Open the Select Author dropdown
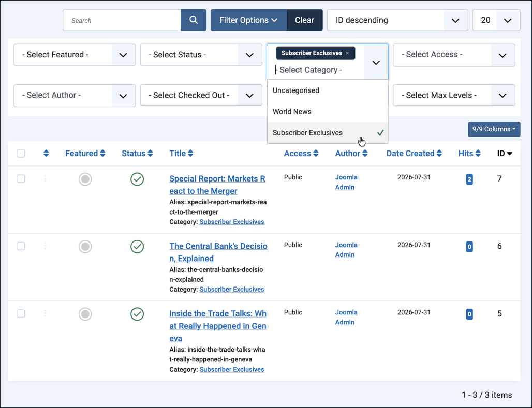Screen dimensions: 532x408 [x=75, y=96]
